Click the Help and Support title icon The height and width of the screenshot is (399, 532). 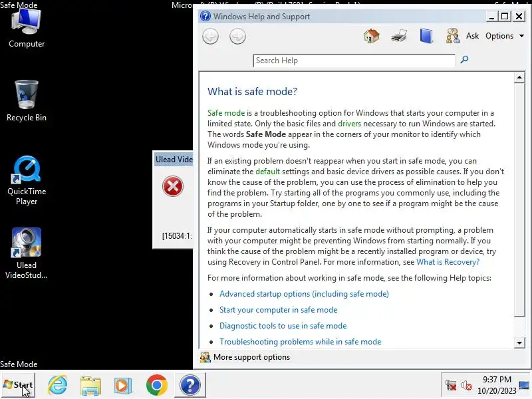click(205, 16)
